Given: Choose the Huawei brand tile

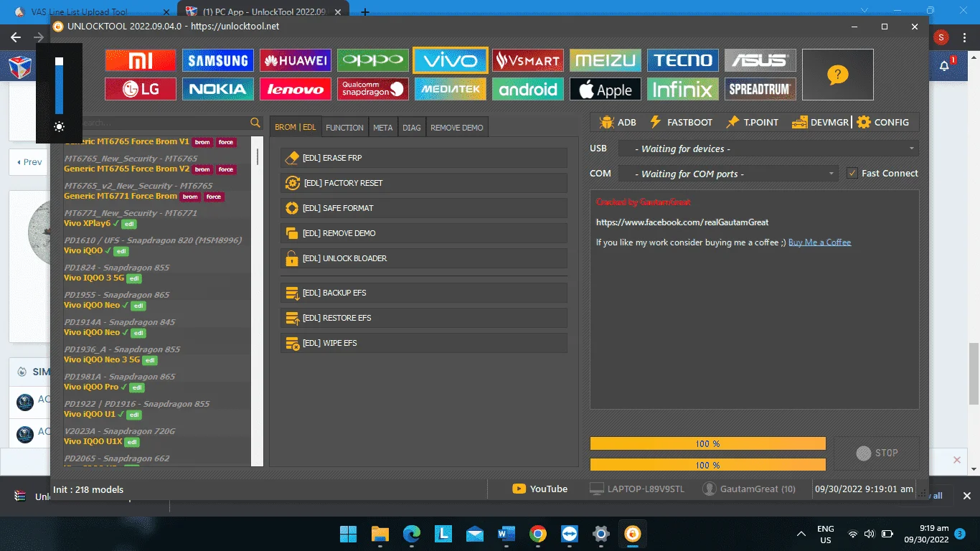Looking at the screenshot, I should tap(296, 60).
